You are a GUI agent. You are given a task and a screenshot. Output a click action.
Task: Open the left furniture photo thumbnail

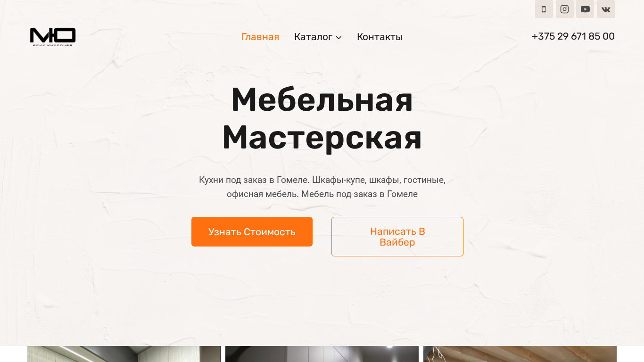124,354
